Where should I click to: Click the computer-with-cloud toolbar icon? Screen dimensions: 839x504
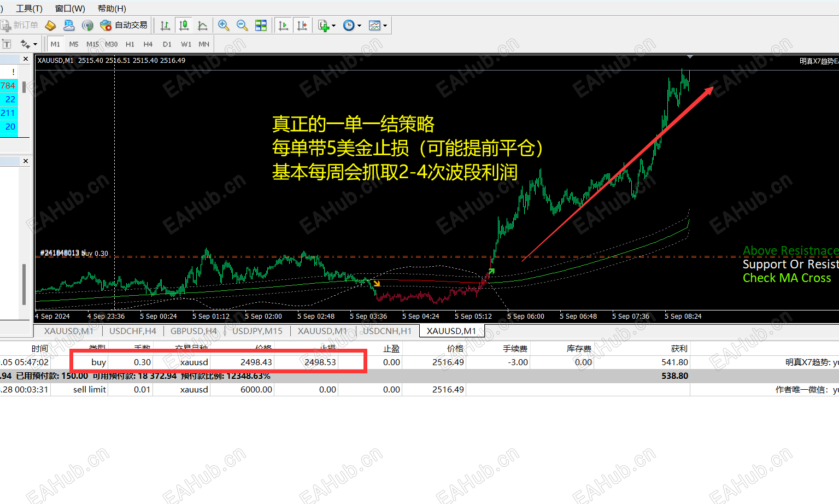coord(69,25)
